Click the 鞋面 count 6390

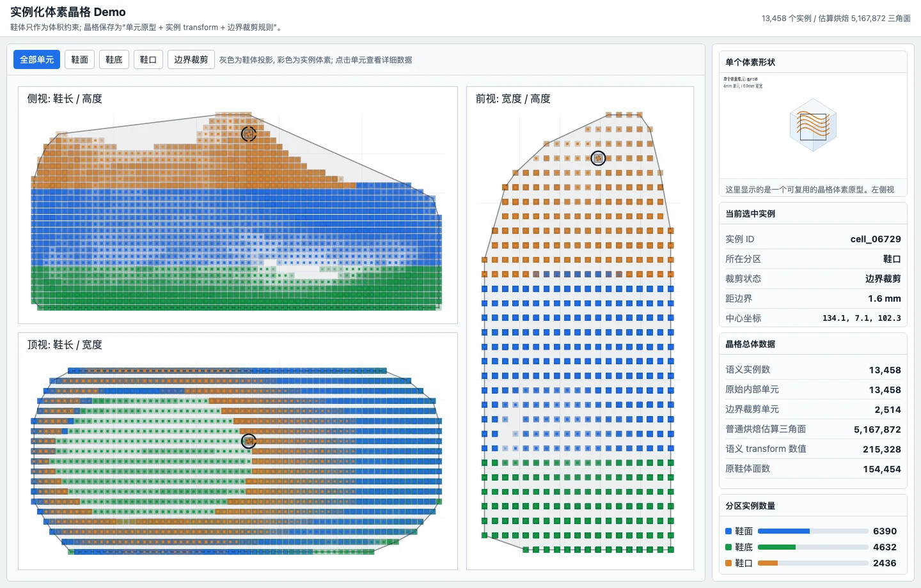click(885, 531)
